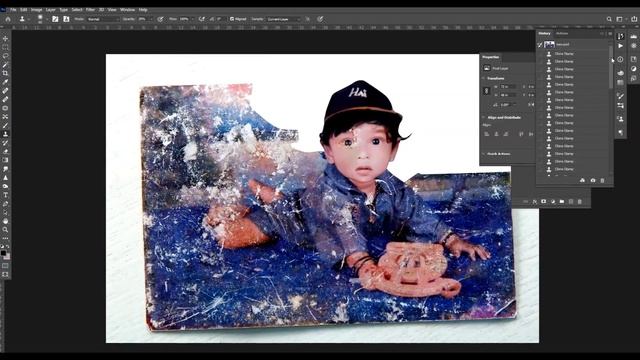Switch to the Actions tab

click(x=562, y=33)
